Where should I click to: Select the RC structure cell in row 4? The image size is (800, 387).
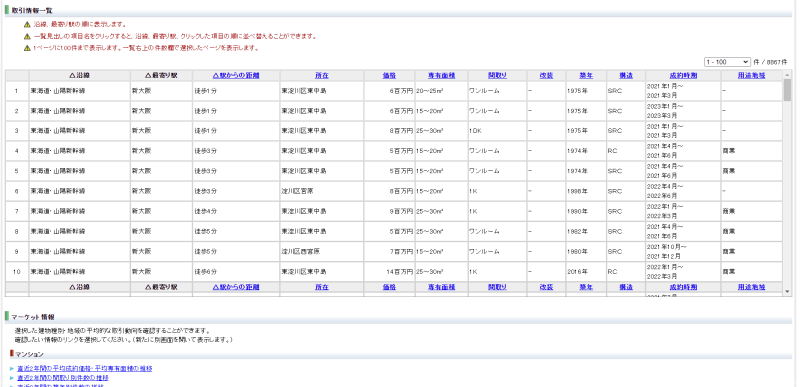pyautogui.click(x=626, y=151)
